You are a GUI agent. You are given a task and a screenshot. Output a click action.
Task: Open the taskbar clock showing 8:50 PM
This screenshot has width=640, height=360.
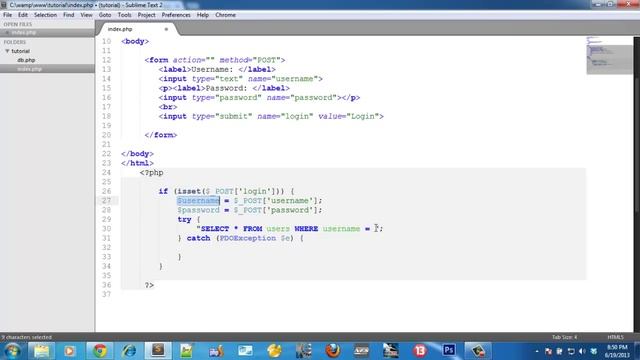click(x=617, y=351)
